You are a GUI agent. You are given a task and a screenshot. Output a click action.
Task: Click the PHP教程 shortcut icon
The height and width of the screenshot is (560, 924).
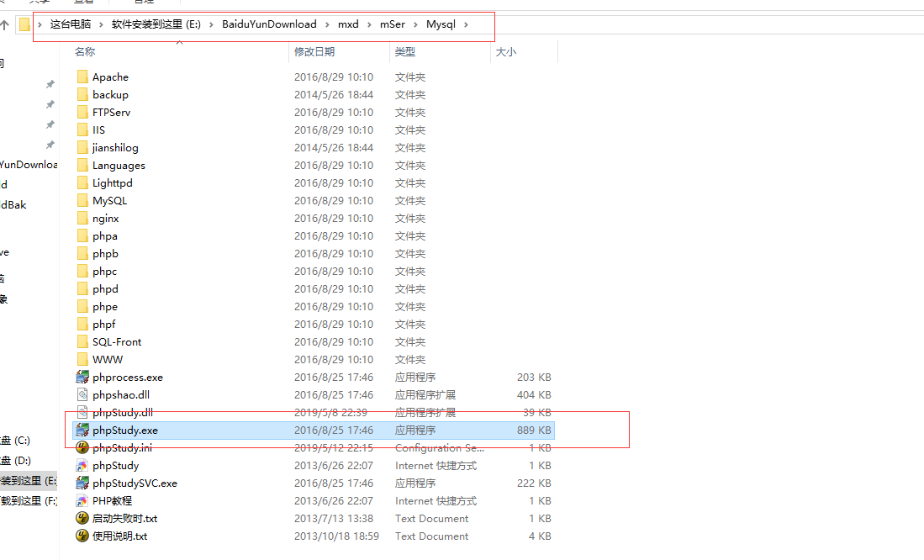pos(82,501)
